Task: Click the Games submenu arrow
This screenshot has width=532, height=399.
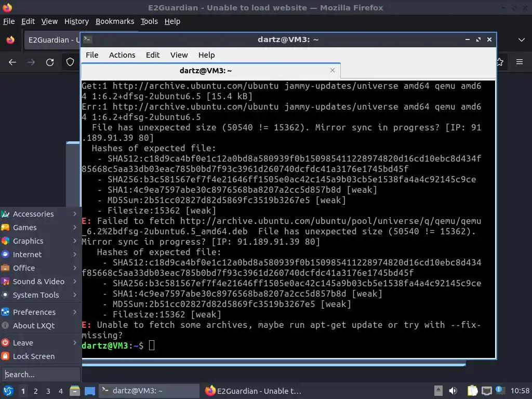Action: click(75, 228)
